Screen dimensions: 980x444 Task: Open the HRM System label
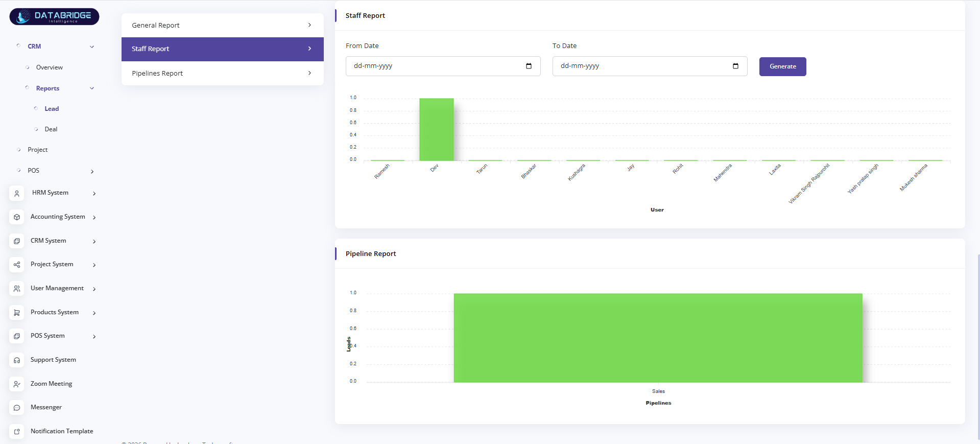tap(50, 193)
